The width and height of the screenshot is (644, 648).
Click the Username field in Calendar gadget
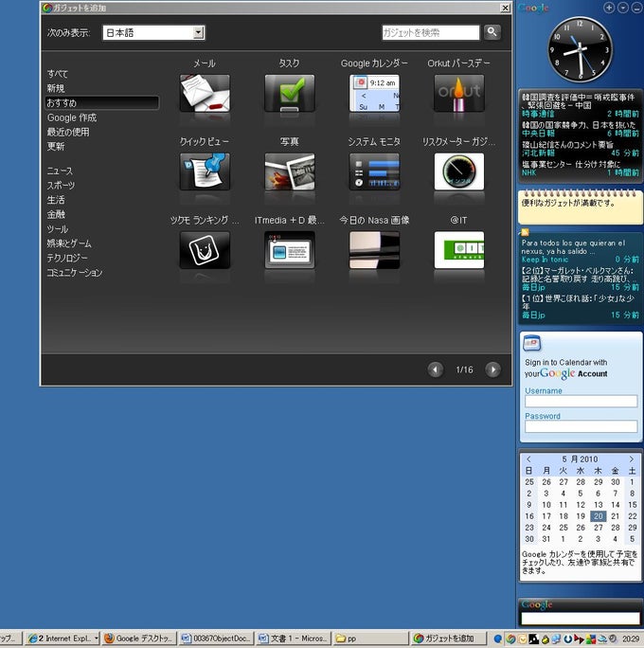581,402
